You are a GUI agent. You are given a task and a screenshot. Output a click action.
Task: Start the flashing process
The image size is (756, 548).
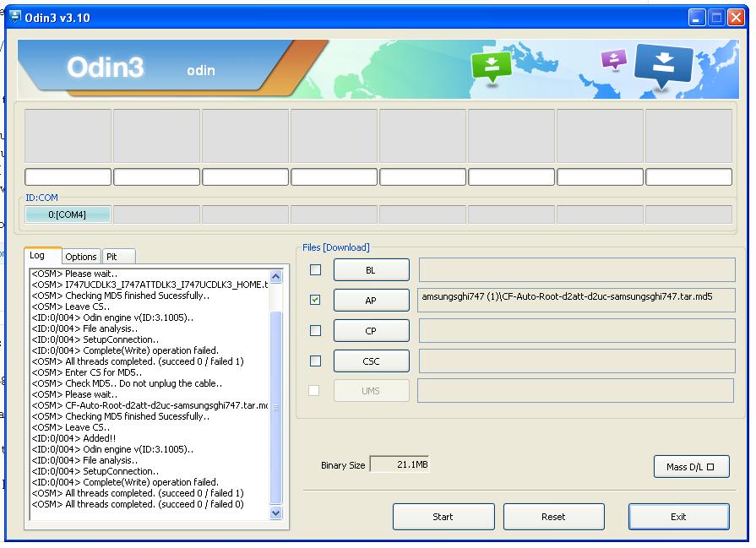[x=443, y=517]
